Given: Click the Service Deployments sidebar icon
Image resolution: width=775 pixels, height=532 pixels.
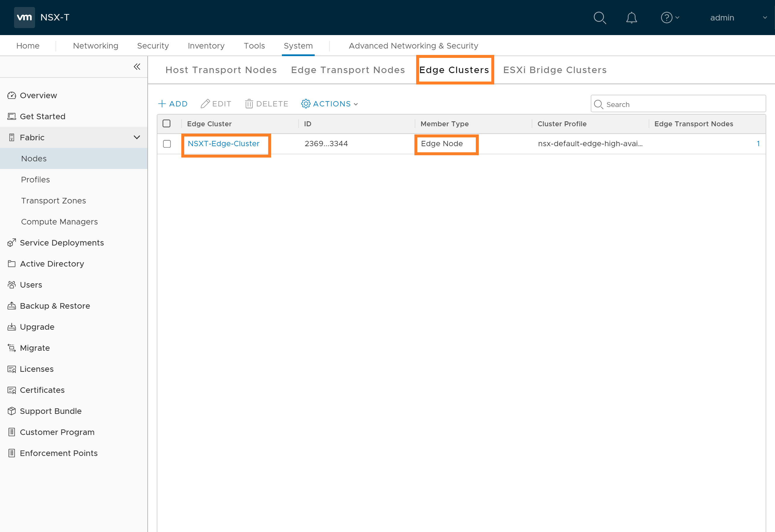Looking at the screenshot, I should click(x=12, y=243).
